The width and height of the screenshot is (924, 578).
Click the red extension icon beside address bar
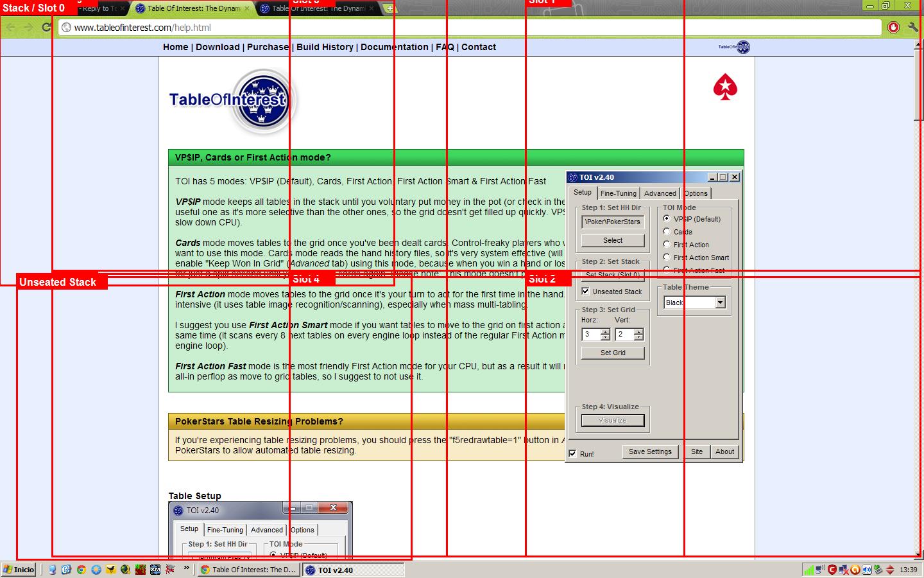pos(894,27)
